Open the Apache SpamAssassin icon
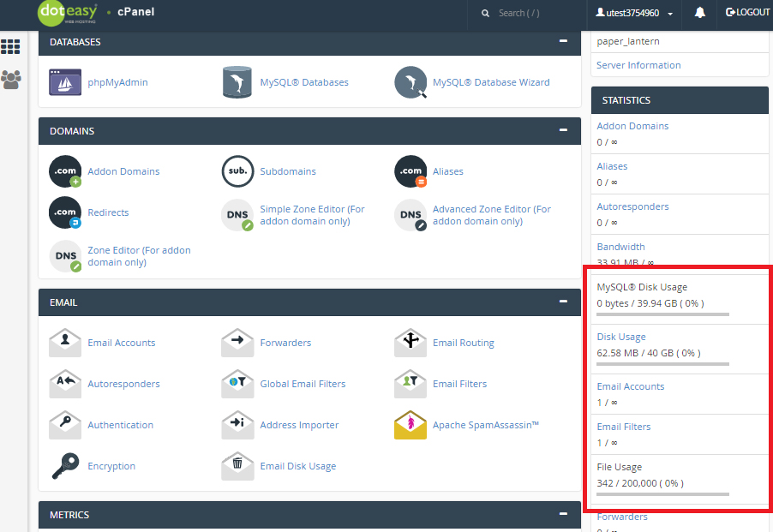Image resolution: width=773 pixels, height=532 pixels. [410, 425]
